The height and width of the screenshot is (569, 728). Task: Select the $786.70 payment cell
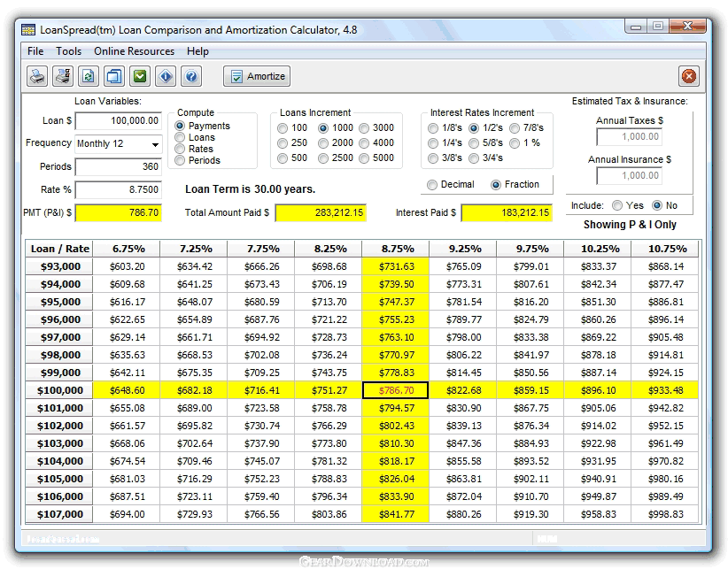(x=396, y=390)
